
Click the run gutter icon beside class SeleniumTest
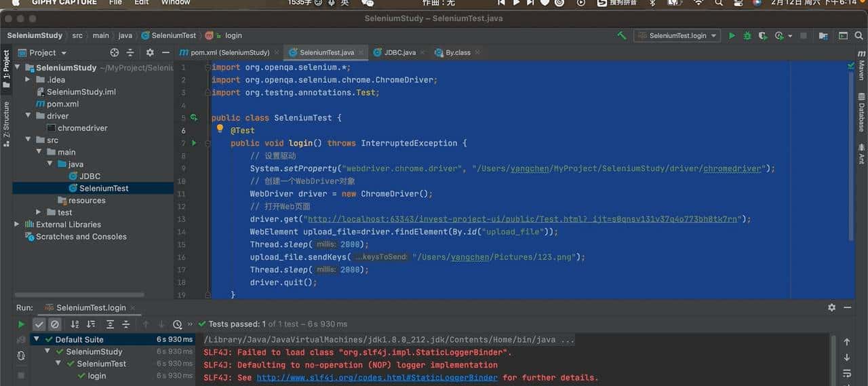tap(194, 117)
